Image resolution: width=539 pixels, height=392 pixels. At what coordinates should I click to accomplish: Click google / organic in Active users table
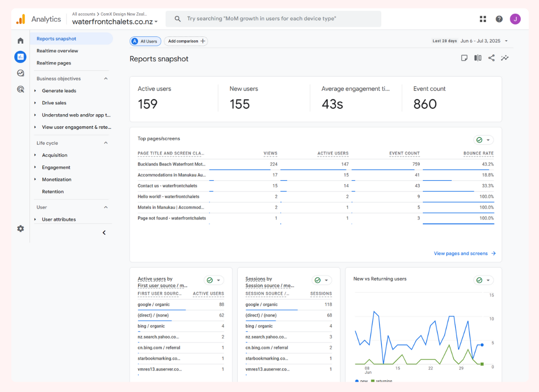pyautogui.click(x=154, y=305)
